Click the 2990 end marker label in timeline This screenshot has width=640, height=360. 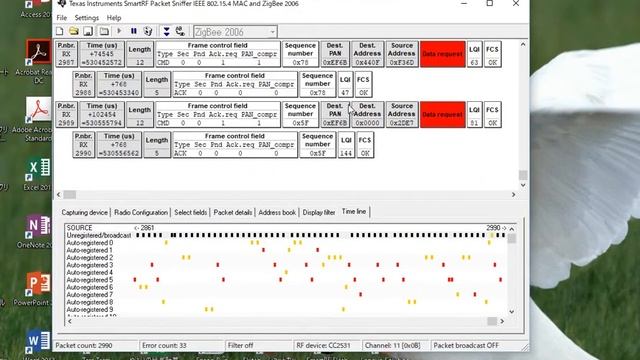pyautogui.click(x=496, y=228)
